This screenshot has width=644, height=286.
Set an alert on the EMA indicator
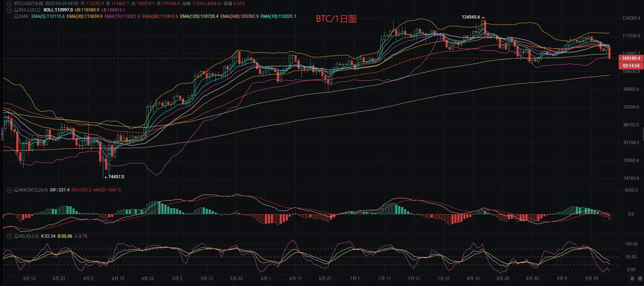16,16
